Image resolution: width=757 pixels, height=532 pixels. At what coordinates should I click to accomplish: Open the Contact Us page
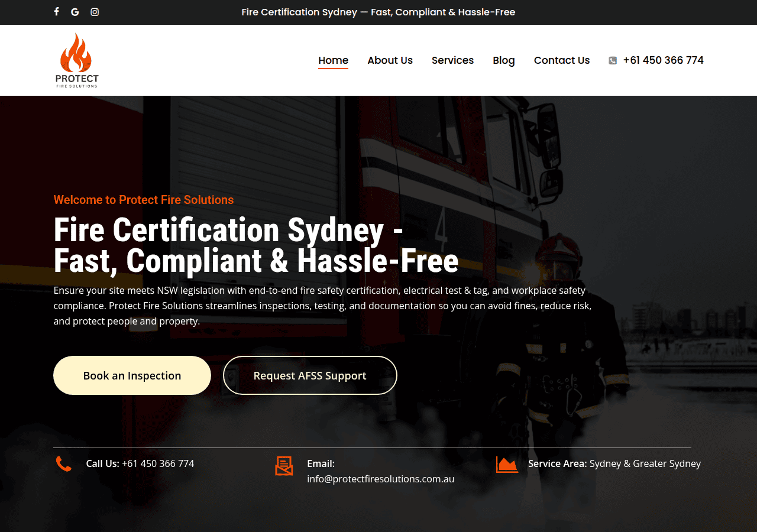click(562, 60)
